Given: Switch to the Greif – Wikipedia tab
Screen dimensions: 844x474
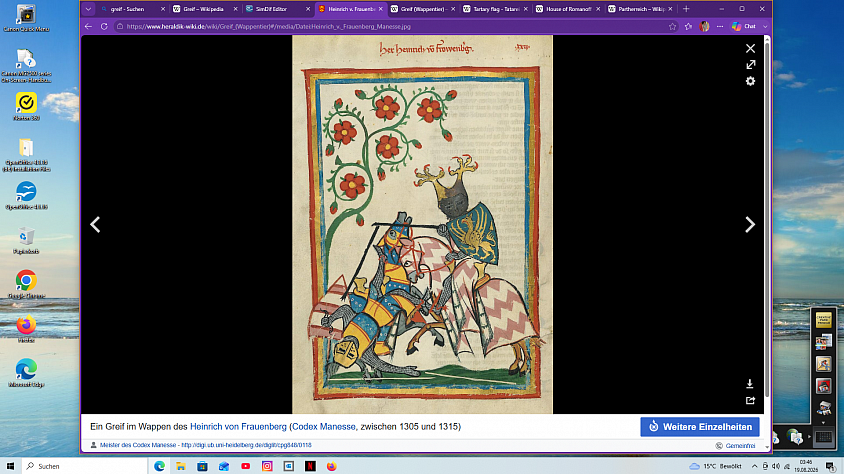Looking at the screenshot, I should (x=203, y=9).
